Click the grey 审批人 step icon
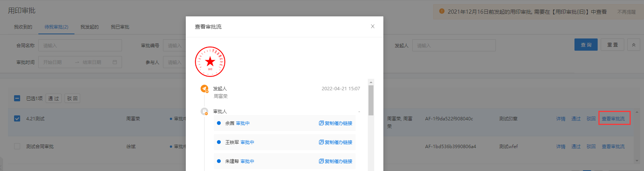This screenshot has width=644, height=171. pyautogui.click(x=204, y=112)
